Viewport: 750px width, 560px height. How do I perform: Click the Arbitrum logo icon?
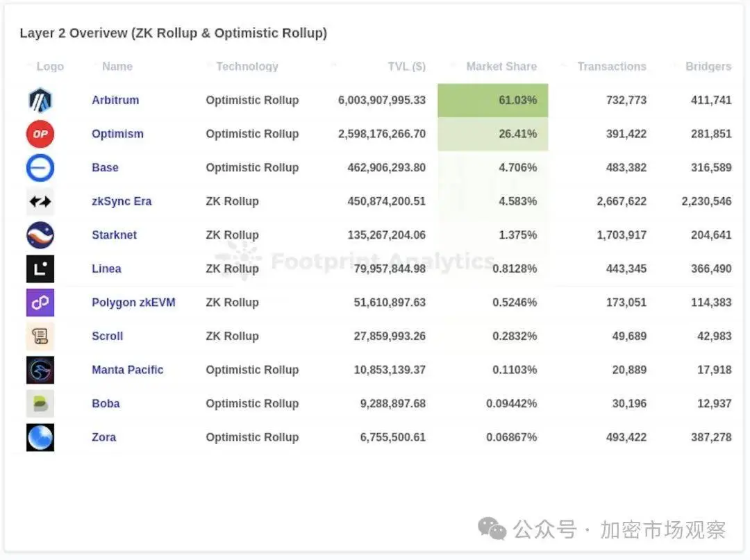[x=40, y=100]
